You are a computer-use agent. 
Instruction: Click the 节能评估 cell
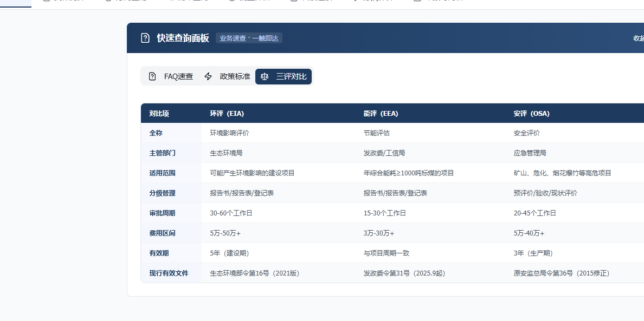coord(377,133)
